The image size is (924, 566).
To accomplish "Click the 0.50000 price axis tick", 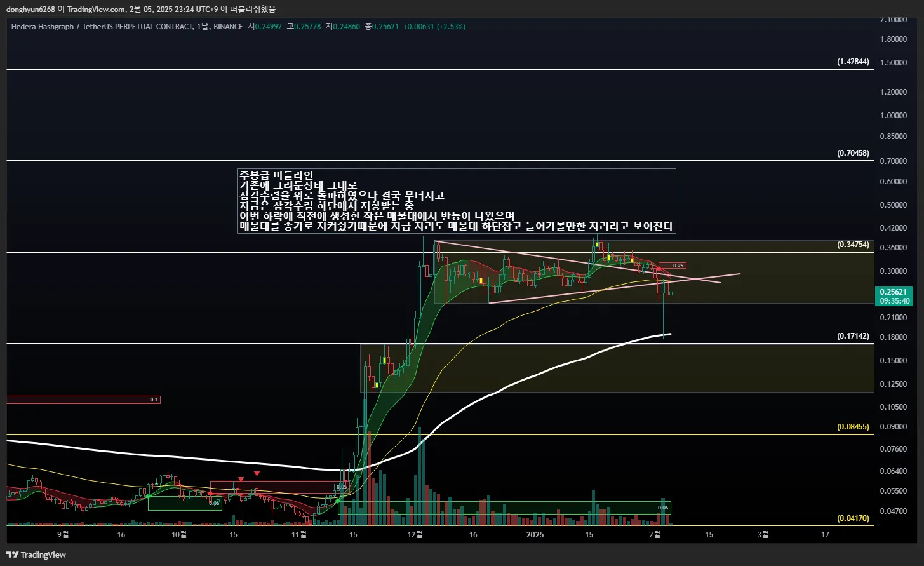I will tap(894, 205).
